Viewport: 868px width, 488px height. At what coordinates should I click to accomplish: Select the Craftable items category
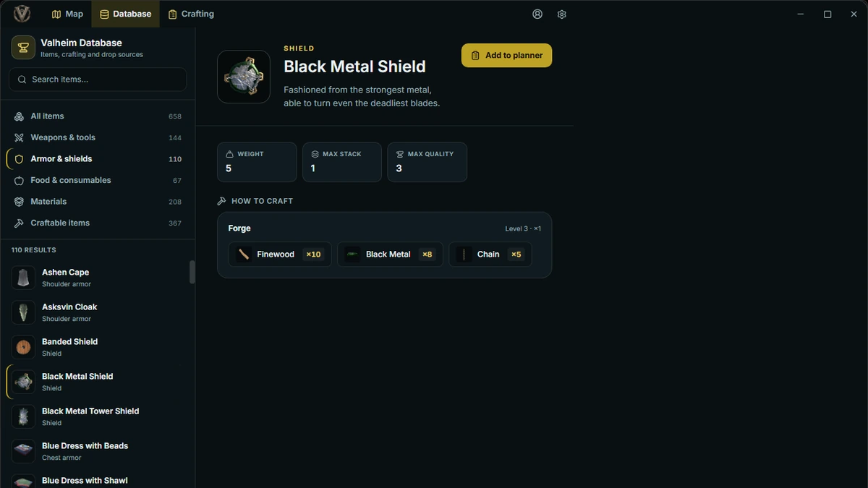coord(97,223)
